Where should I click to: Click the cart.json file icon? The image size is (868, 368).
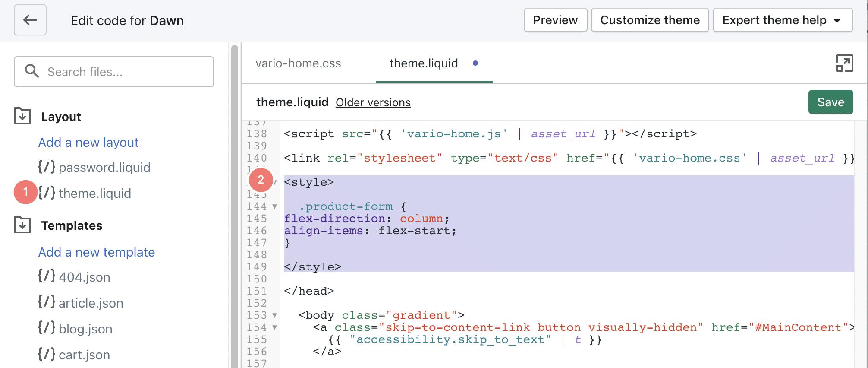coord(47,354)
